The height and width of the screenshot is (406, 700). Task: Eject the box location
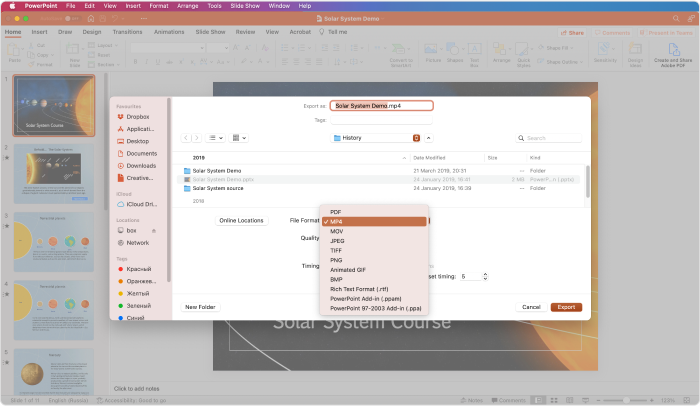coord(154,231)
